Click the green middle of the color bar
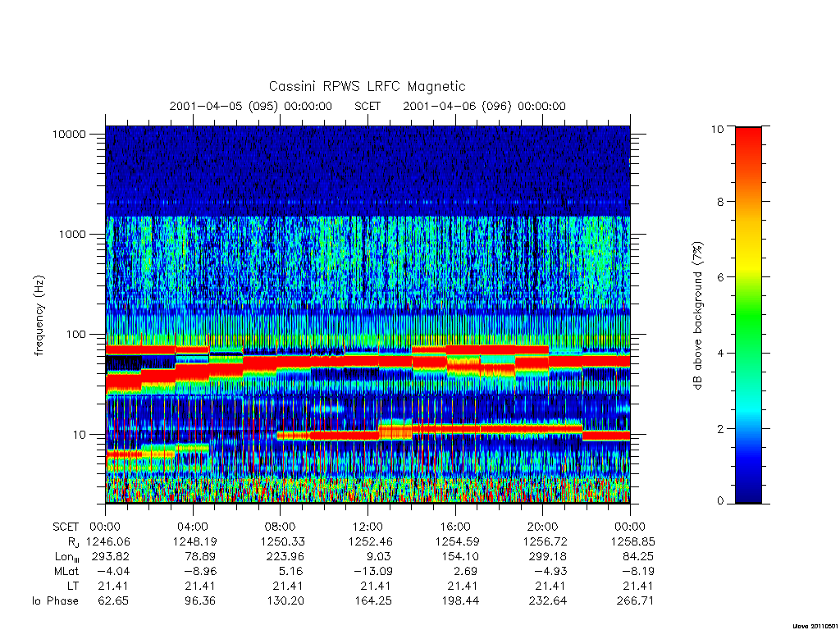 (748, 316)
